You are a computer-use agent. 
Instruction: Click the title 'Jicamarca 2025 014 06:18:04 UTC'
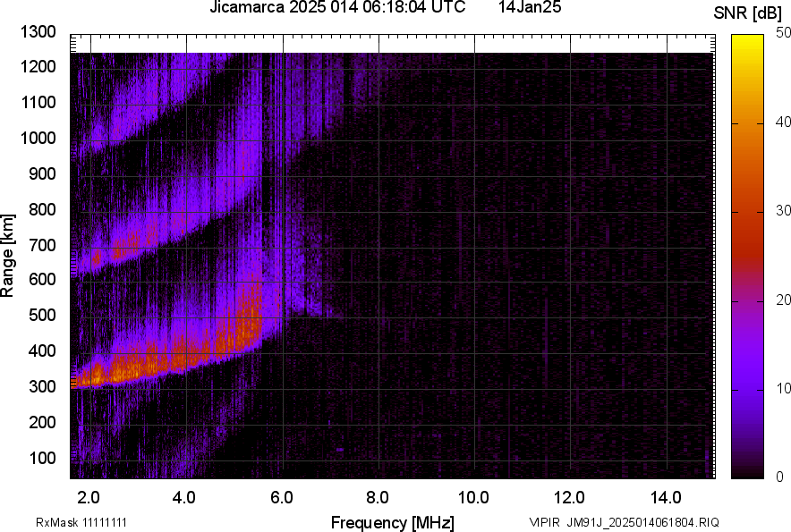[x=337, y=7]
